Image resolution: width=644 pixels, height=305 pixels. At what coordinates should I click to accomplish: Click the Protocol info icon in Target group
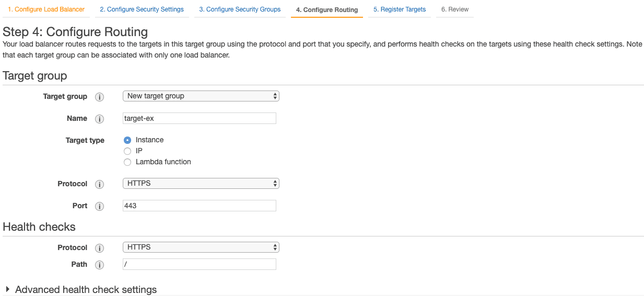(99, 184)
